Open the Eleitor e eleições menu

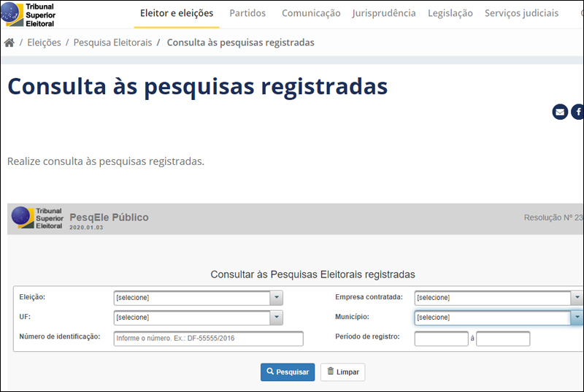177,13
